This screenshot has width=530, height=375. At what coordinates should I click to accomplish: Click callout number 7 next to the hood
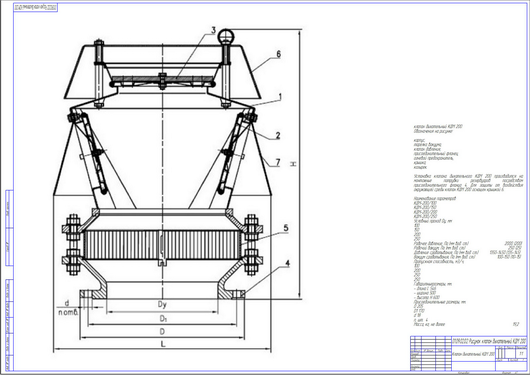[278, 163]
